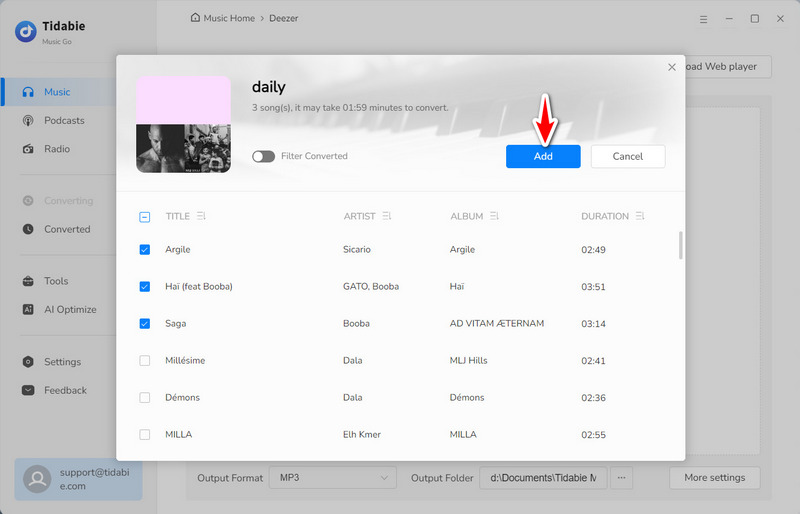Sort list using the DURATION column sorter
This screenshot has height=514, width=800.
click(640, 216)
